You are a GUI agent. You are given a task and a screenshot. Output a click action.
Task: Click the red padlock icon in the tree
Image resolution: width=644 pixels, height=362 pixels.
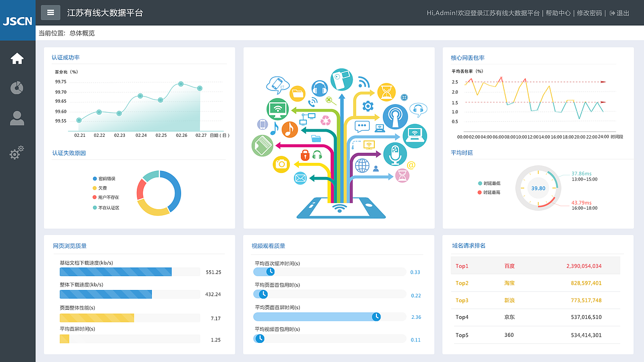tap(305, 154)
